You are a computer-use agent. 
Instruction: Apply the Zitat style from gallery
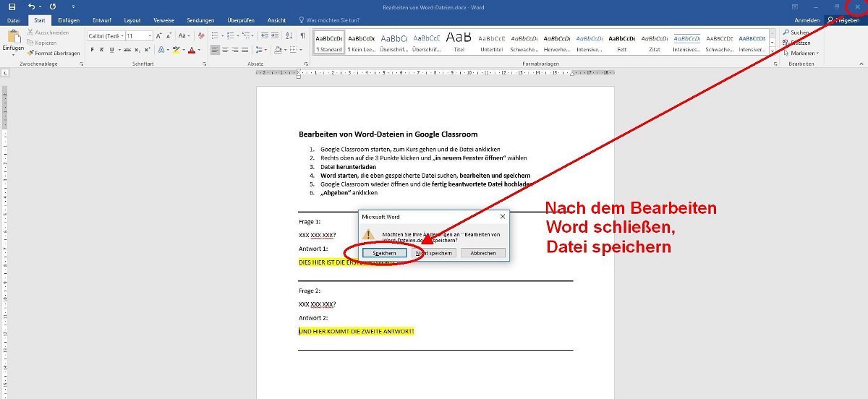[654, 43]
